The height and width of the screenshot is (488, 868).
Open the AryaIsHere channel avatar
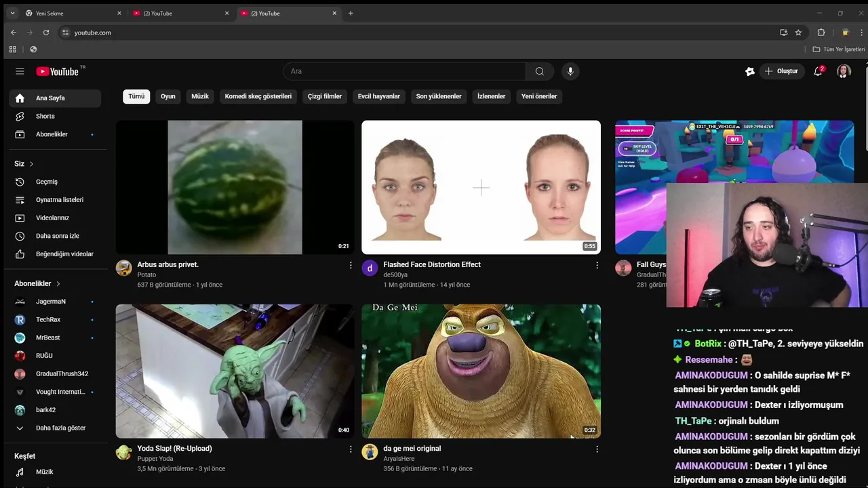click(x=370, y=452)
